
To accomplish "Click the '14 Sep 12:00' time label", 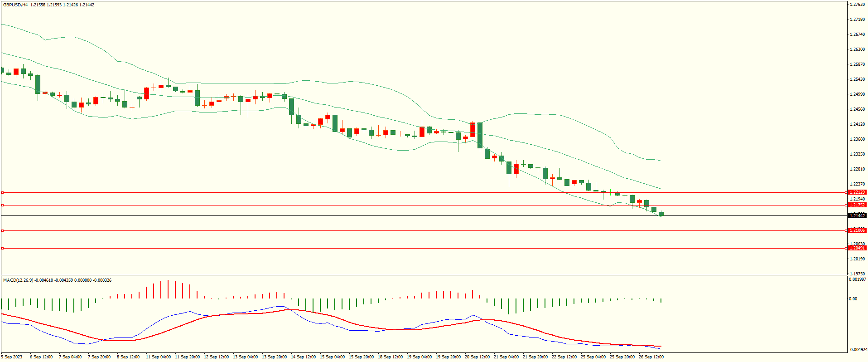I will coord(303,357).
